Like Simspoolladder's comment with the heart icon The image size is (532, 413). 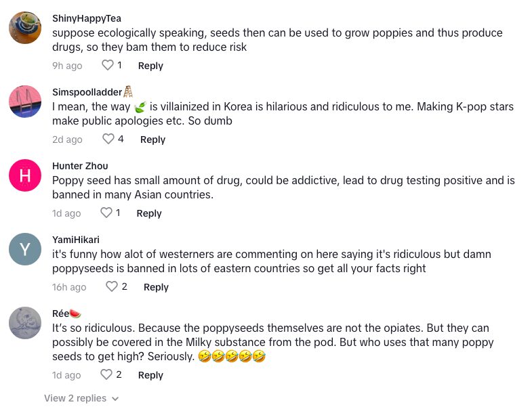pyautogui.click(x=108, y=139)
